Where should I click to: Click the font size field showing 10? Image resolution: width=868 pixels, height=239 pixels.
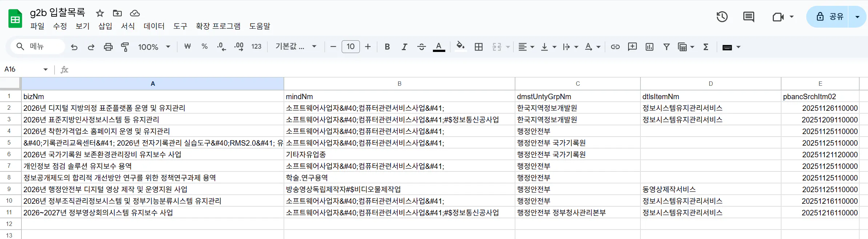click(350, 46)
